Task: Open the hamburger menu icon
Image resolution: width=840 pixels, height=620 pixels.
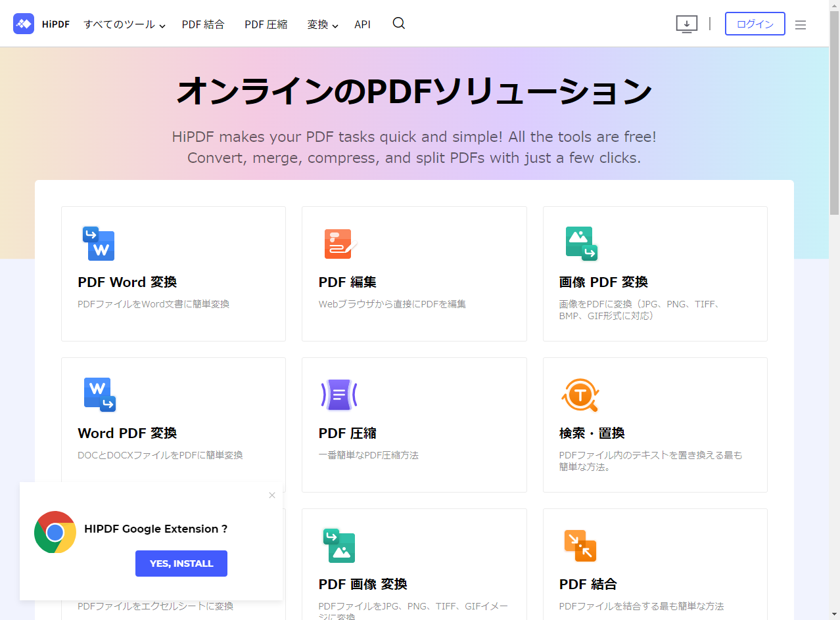Action: 800,25
